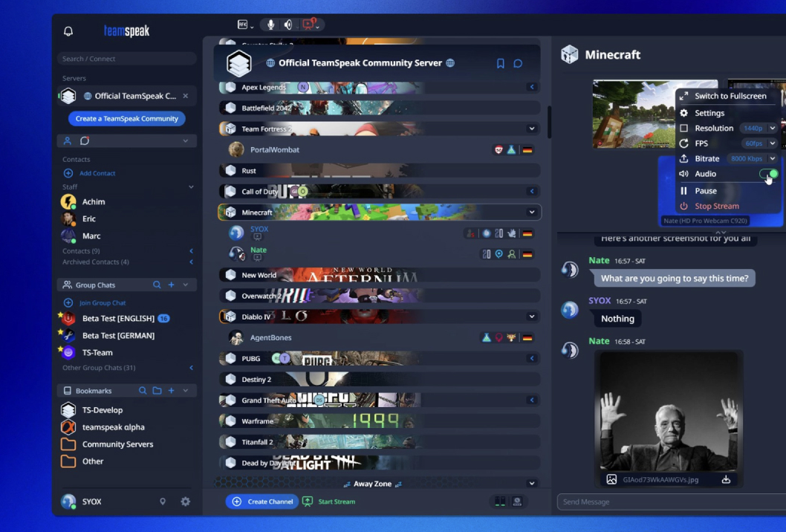786x532 pixels.
Task: Collapse the Group Chats section
Action: 186,285
